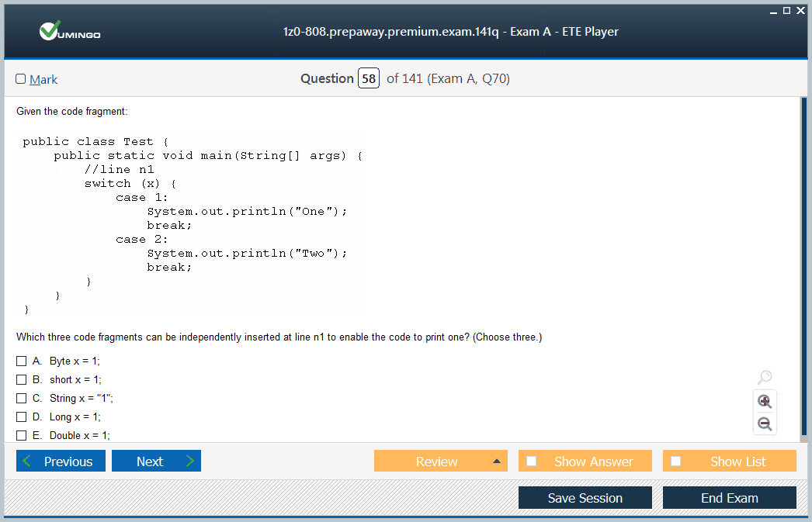Click the Vumingo logo
Image resolution: width=812 pixels, height=522 pixels.
click(70, 32)
